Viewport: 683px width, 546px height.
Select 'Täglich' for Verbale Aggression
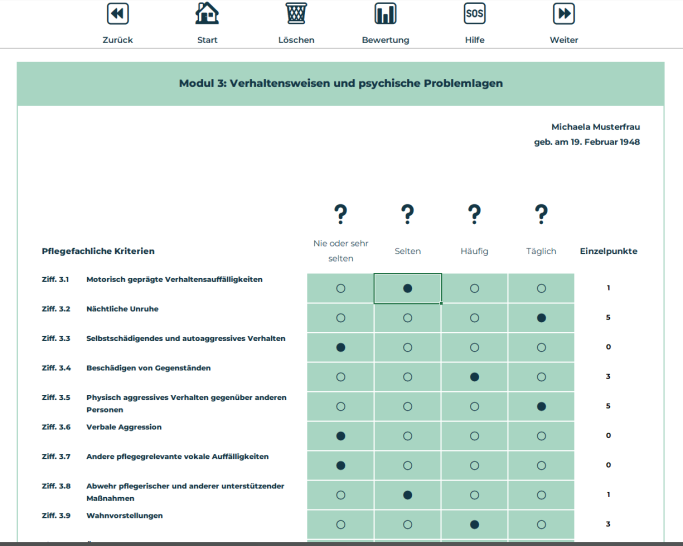pos(541,436)
